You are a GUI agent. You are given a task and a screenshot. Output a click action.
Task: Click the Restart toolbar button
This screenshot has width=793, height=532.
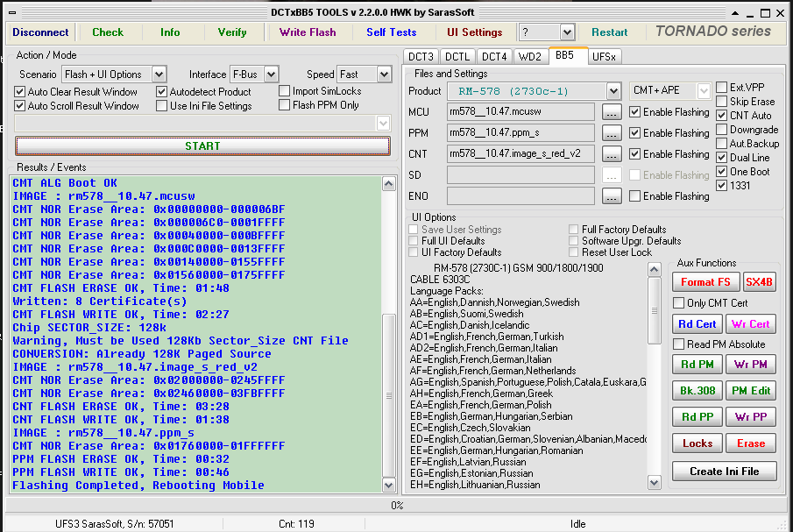coord(609,32)
